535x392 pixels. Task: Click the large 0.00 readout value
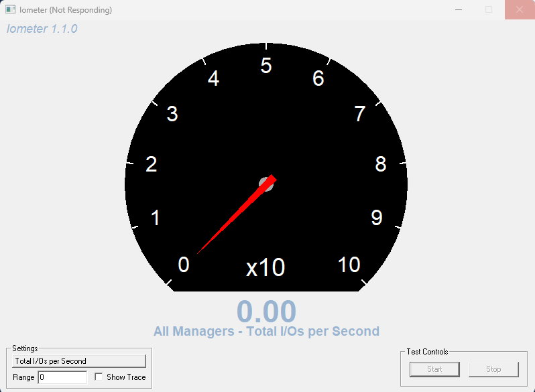(266, 312)
